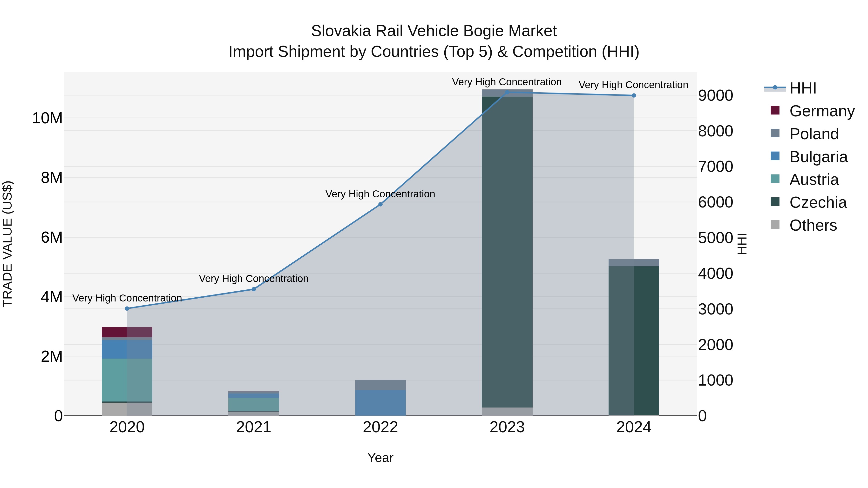Toggle the Czechia legend label

tap(818, 202)
